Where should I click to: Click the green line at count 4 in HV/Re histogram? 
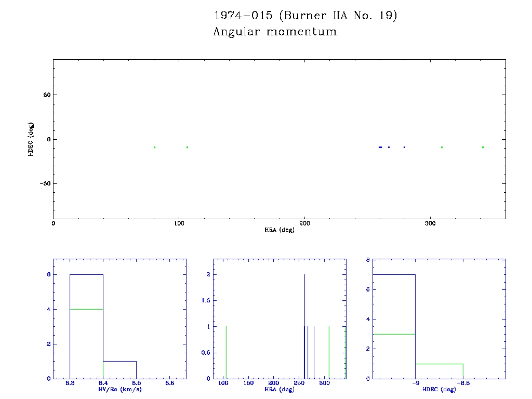coord(86,309)
